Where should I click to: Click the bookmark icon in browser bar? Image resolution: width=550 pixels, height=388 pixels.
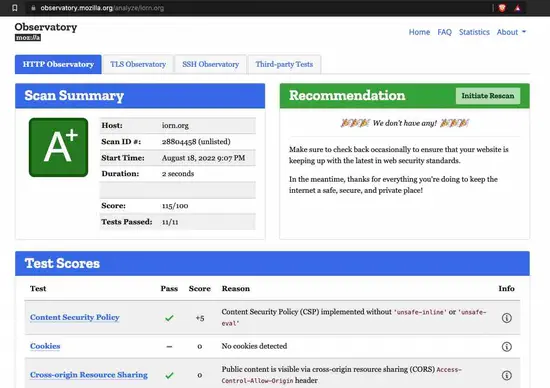point(15,8)
